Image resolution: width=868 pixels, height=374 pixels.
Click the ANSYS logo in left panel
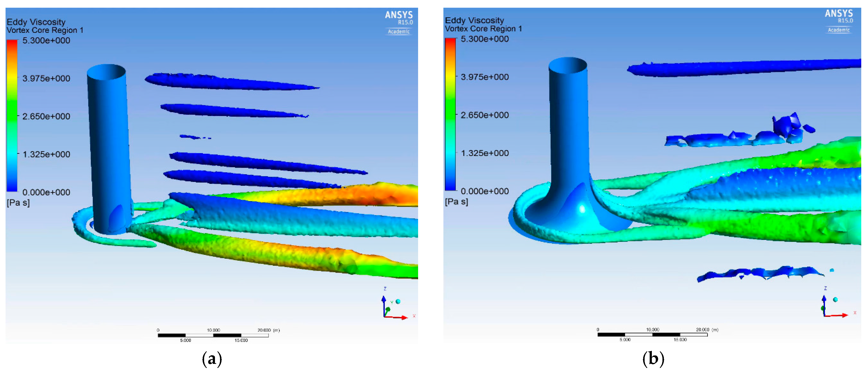[x=399, y=15]
